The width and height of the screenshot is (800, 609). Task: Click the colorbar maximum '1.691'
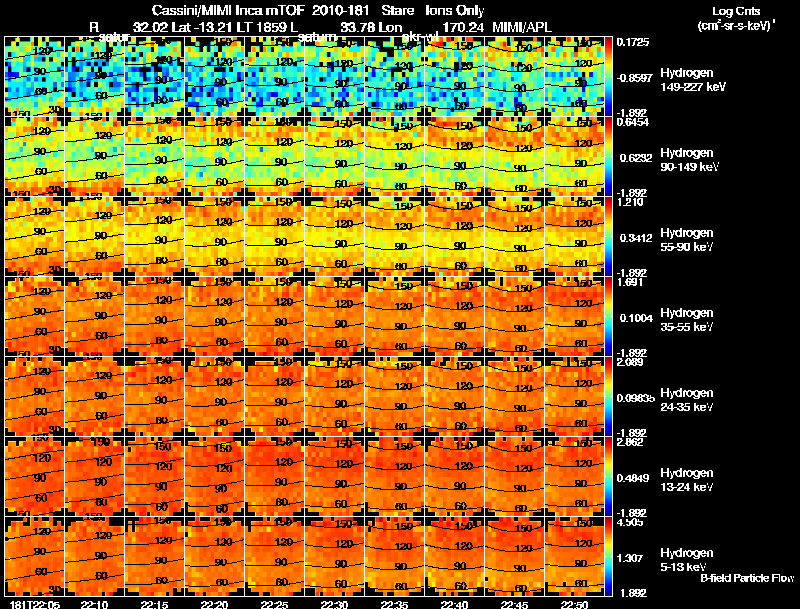point(630,282)
